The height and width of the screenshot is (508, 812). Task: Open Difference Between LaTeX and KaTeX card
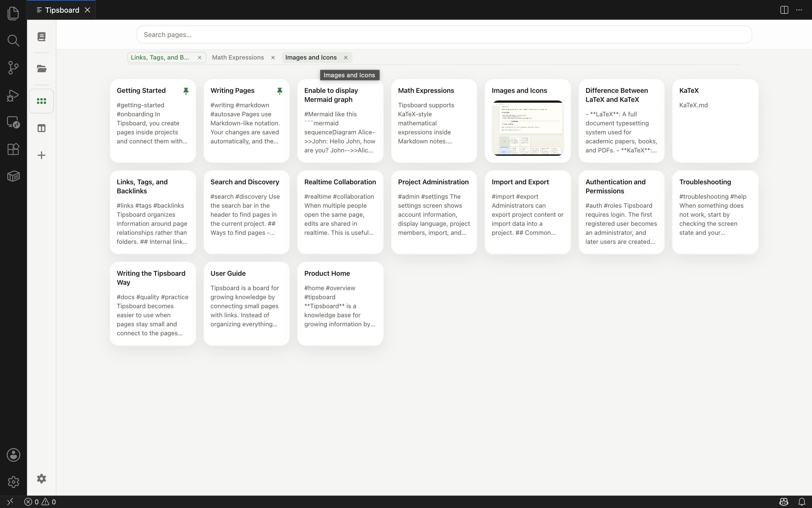click(x=621, y=121)
